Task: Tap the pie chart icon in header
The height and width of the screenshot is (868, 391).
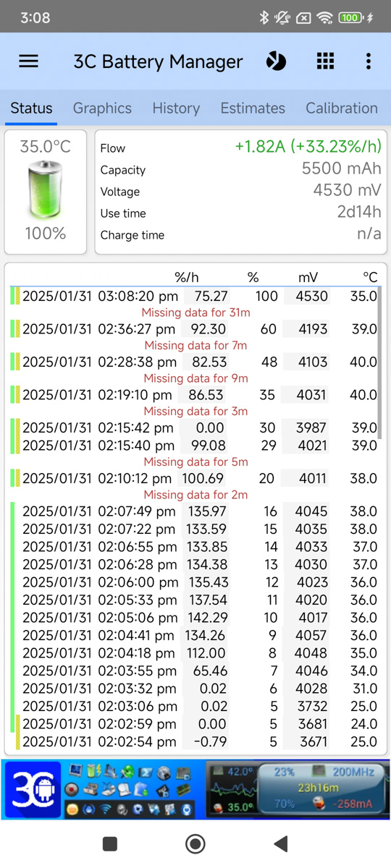Action: 276,61
